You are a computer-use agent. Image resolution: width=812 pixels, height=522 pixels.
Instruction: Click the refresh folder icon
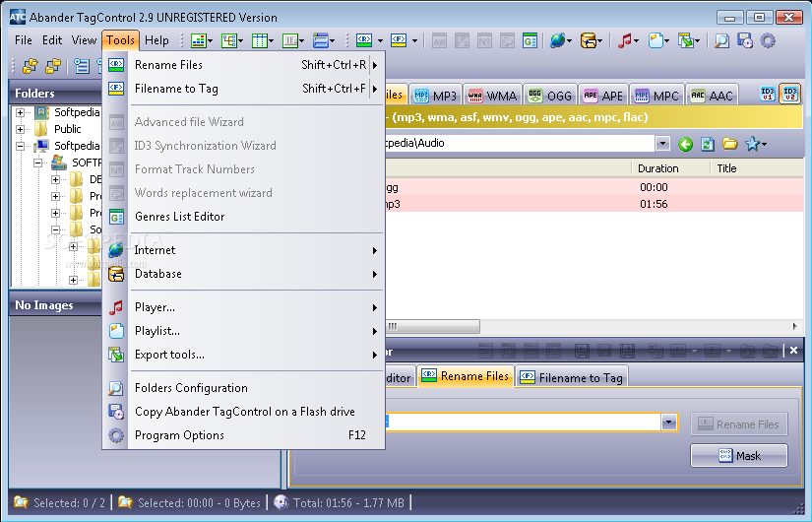tap(708, 144)
